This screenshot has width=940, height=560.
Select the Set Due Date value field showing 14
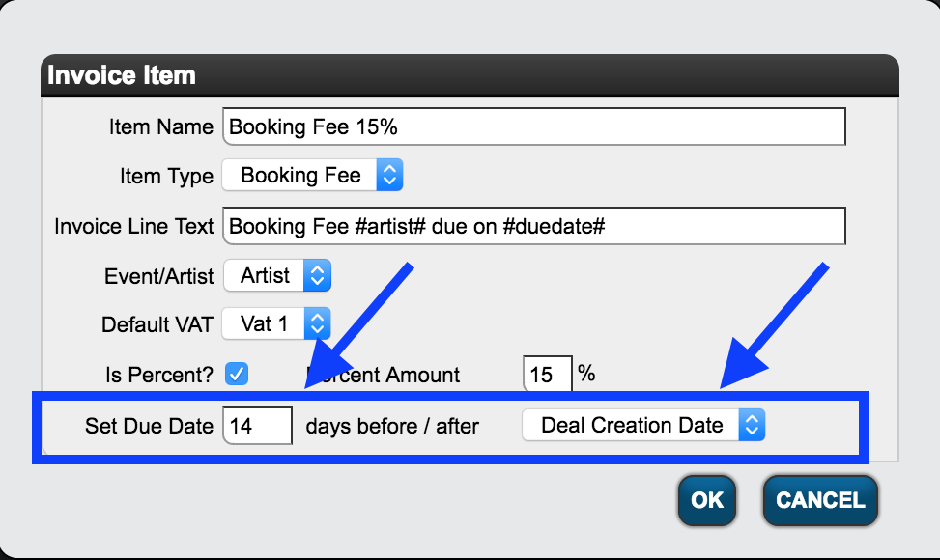coord(257,425)
